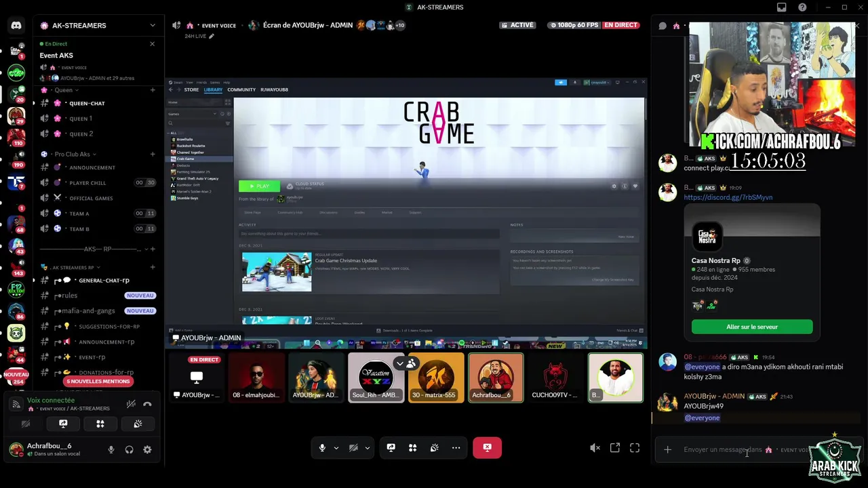The width and height of the screenshot is (868, 488).
Task: Open Discord direct messages home icon
Action: click(x=16, y=26)
